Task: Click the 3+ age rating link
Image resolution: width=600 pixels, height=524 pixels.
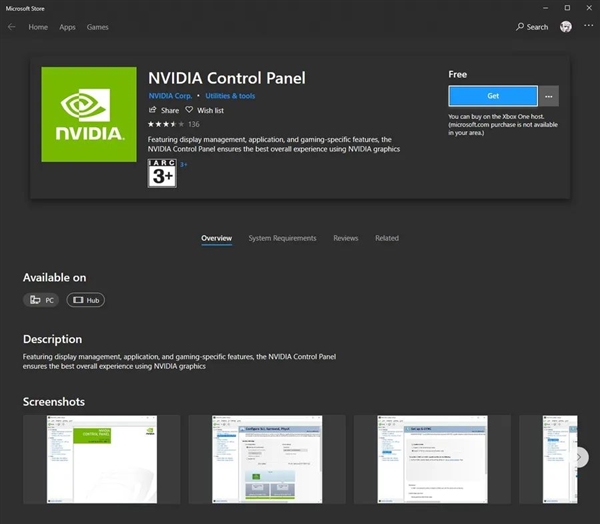Action: [x=184, y=165]
